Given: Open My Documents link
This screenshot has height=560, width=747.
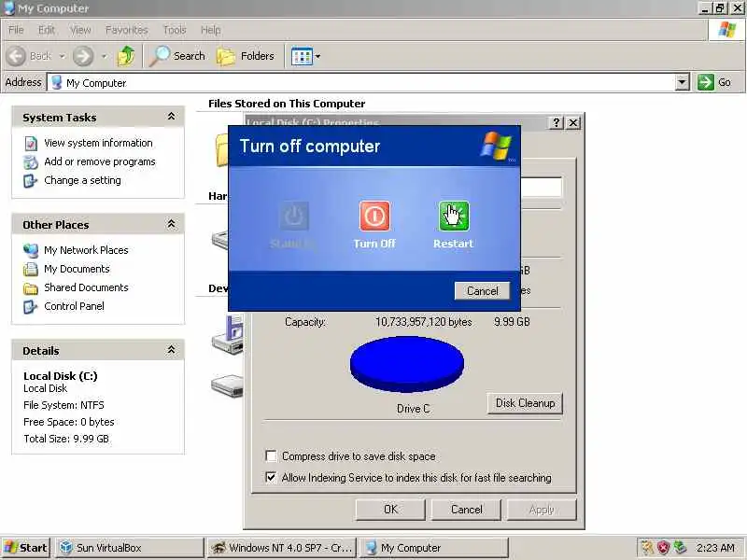Looking at the screenshot, I should pyautogui.click(x=77, y=269).
